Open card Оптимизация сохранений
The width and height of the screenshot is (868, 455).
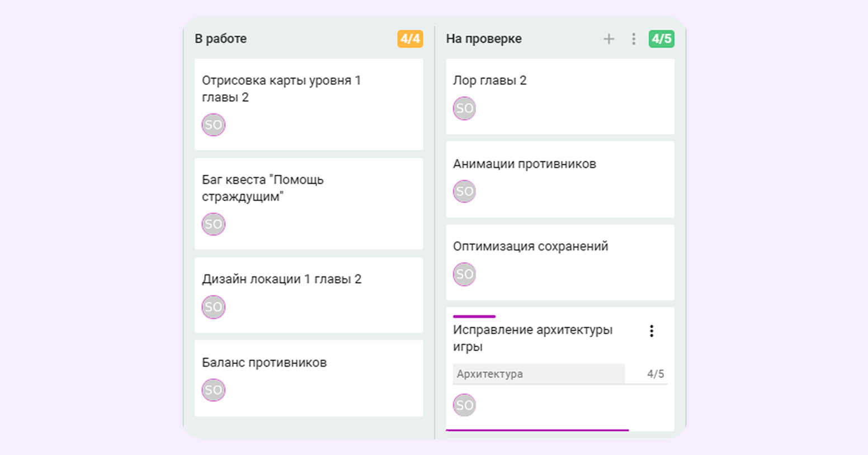[560, 262]
